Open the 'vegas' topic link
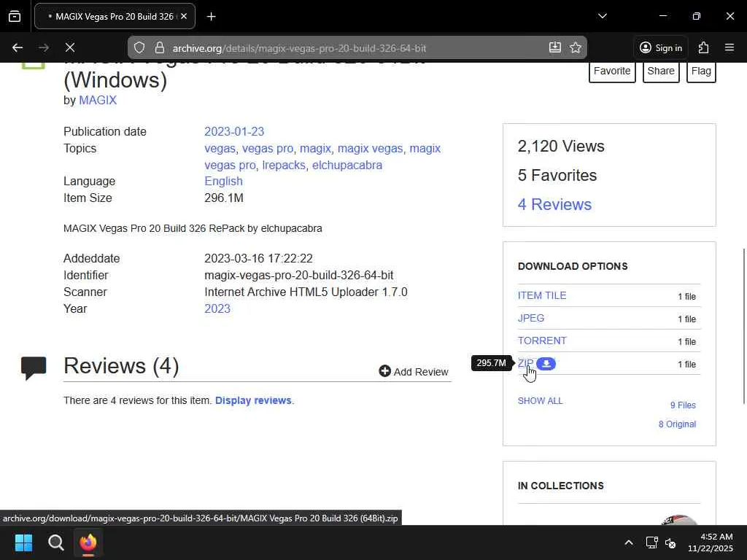The height and width of the screenshot is (560, 747). tap(220, 149)
